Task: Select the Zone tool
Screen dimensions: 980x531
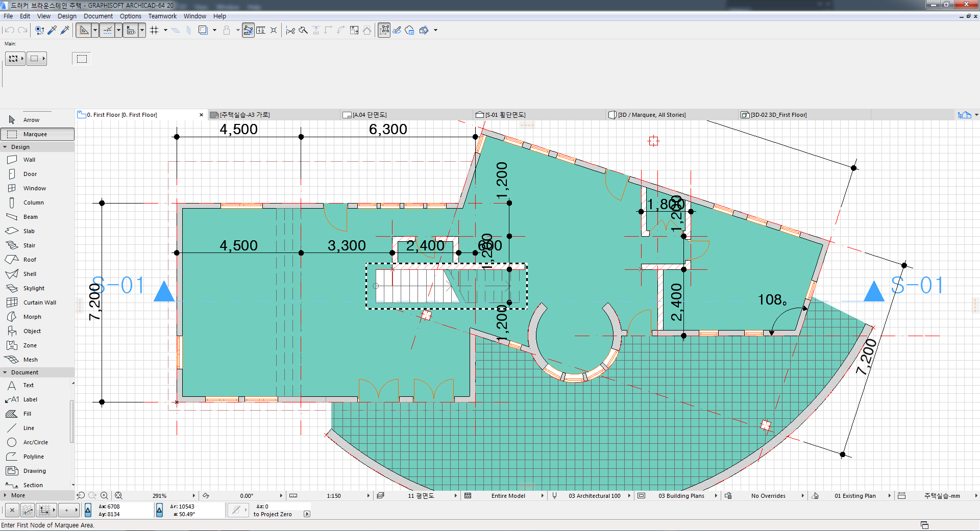Action: [x=37, y=345]
